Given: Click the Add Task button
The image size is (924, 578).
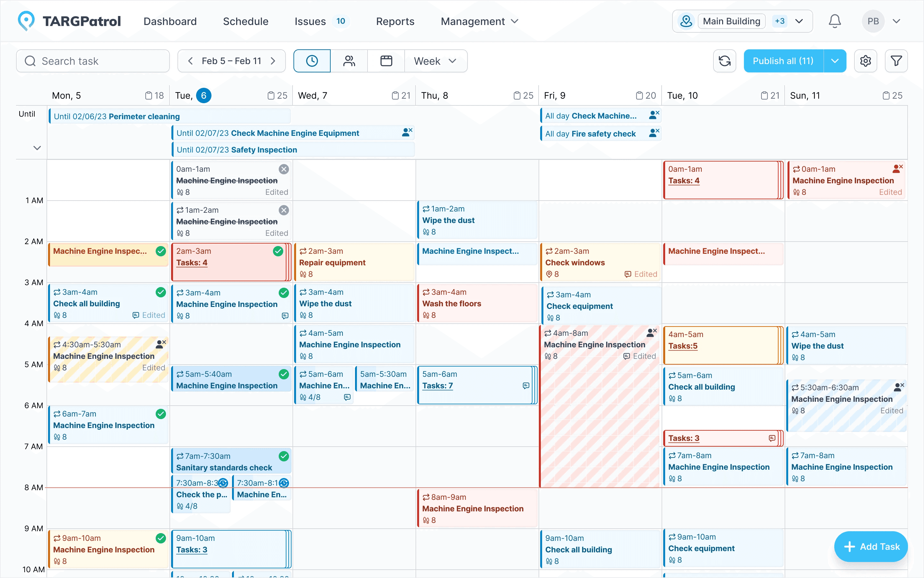Looking at the screenshot, I should pyautogui.click(x=870, y=546).
